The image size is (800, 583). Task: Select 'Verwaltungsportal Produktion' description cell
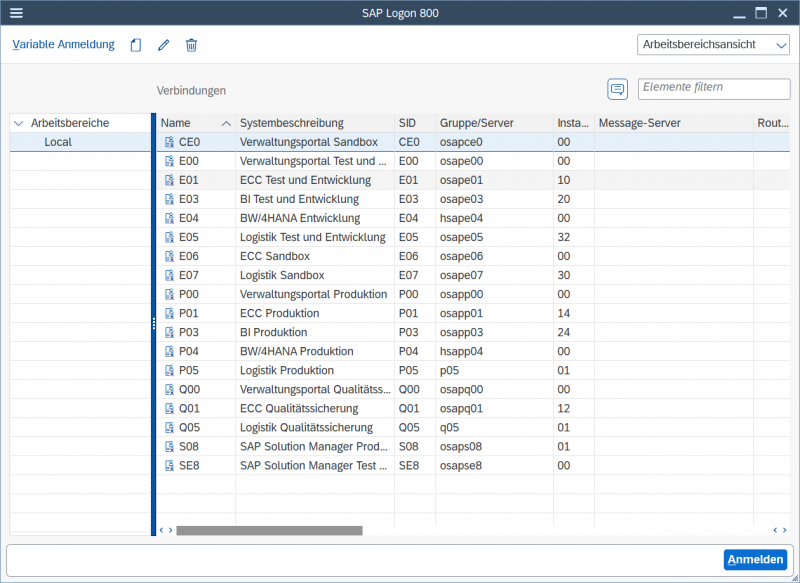pyautogui.click(x=313, y=294)
